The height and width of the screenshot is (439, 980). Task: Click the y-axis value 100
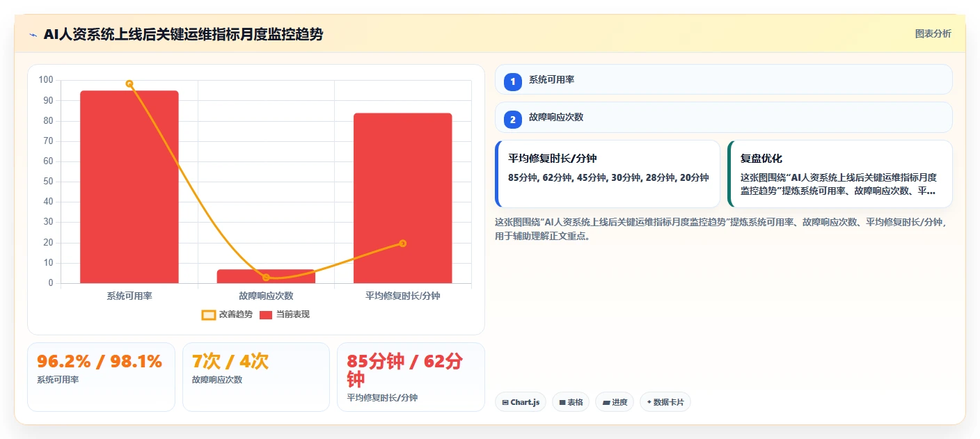46,80
